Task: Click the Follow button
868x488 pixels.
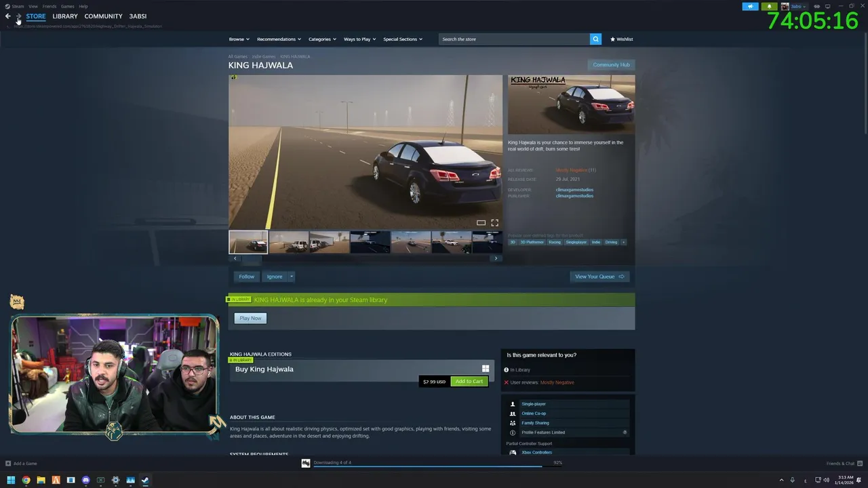Action: pyautogui.click(x=246, y=277)
